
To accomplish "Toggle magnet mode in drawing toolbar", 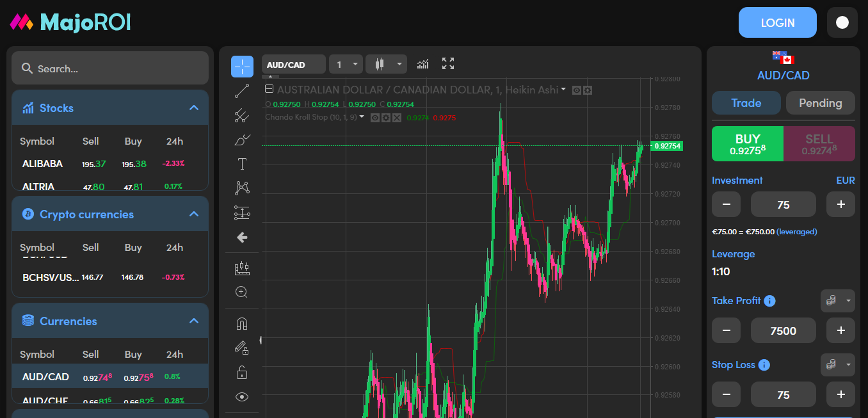I will point(242,323).
